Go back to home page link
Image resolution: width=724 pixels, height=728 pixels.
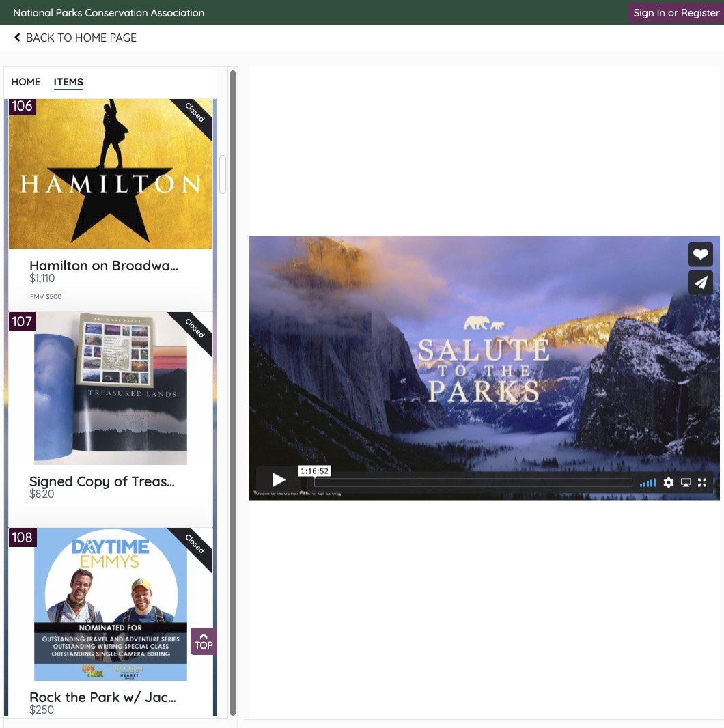tap(75, 38)
